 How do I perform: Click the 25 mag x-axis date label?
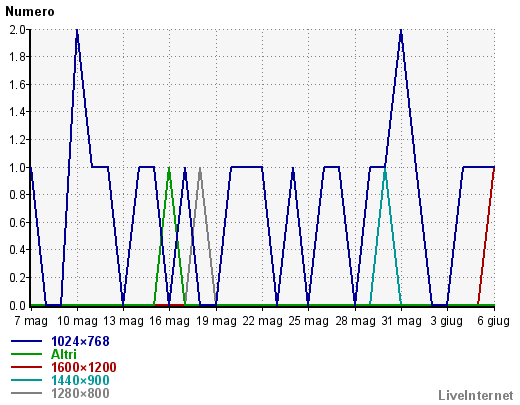click(309, 321)
